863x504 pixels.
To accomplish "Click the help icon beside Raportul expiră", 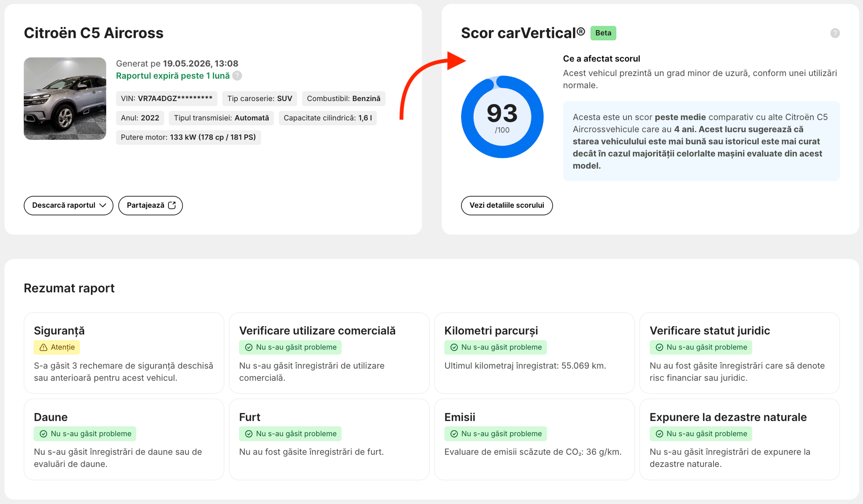I will pyautogui.click(x=237, y=76).
